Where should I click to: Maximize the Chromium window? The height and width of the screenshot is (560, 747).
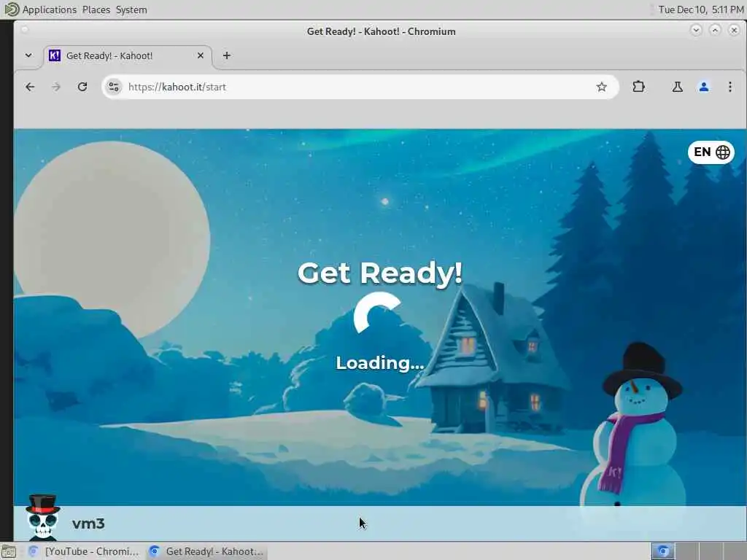coord(715,31)
